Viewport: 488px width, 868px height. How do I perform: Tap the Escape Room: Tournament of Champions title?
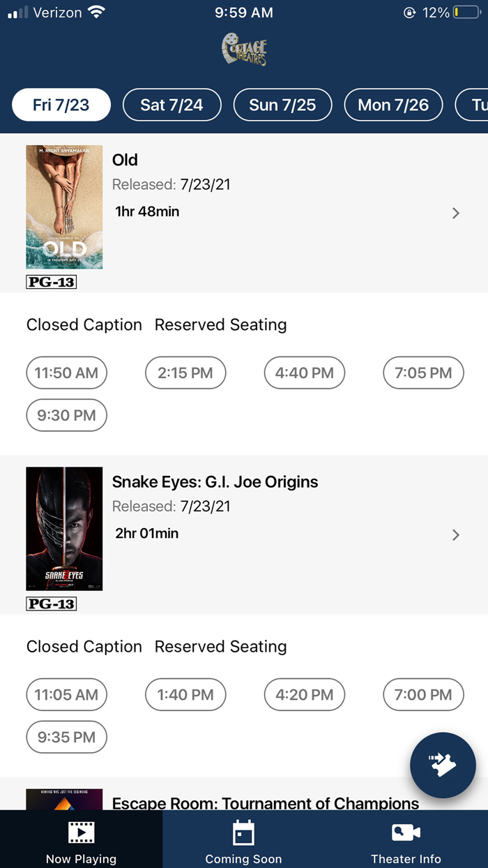click(265, 804)
